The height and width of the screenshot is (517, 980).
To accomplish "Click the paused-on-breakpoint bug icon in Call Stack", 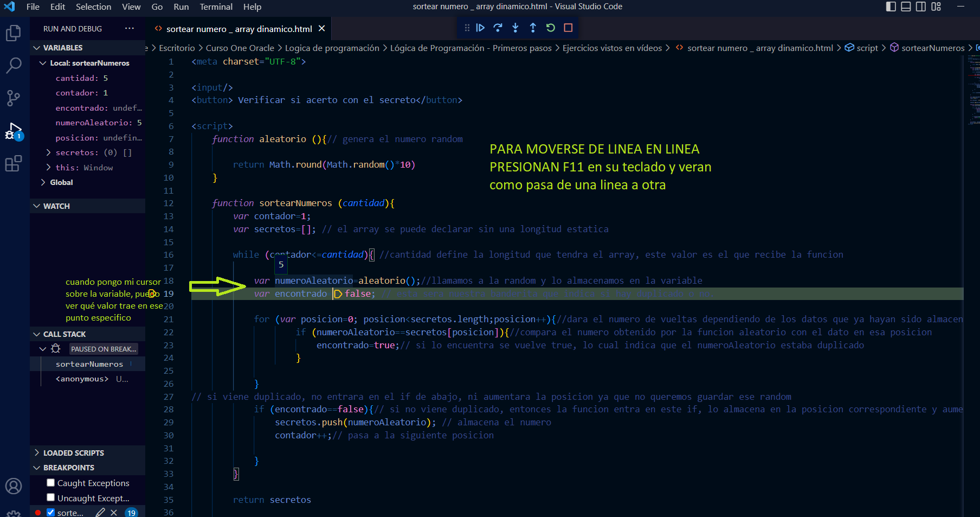I will coord(55,349).
